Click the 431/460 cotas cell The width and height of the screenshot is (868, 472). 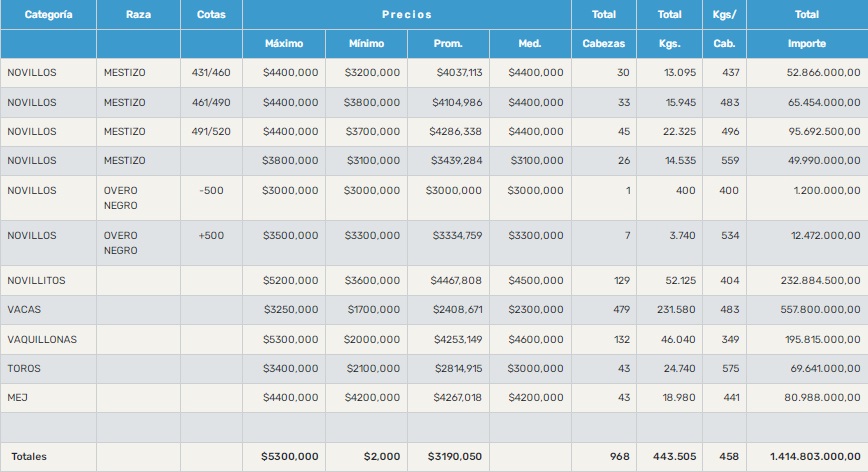(211, 73)
